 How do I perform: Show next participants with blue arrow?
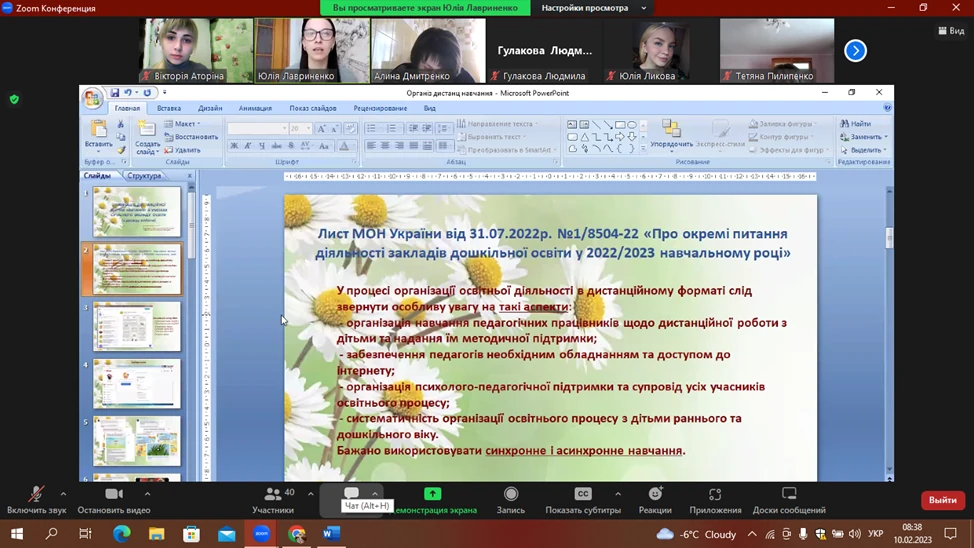[855, 51]
